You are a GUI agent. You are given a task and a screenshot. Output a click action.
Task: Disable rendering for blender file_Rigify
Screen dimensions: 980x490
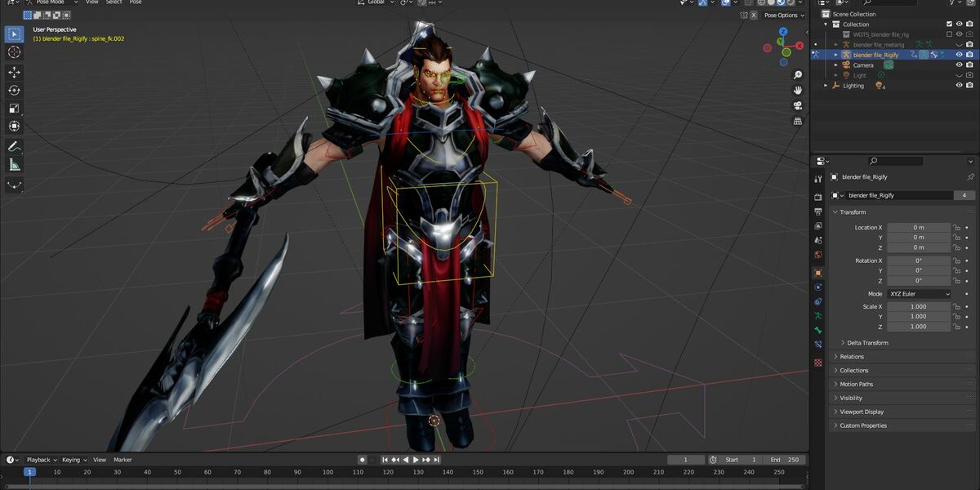(970, 55)
